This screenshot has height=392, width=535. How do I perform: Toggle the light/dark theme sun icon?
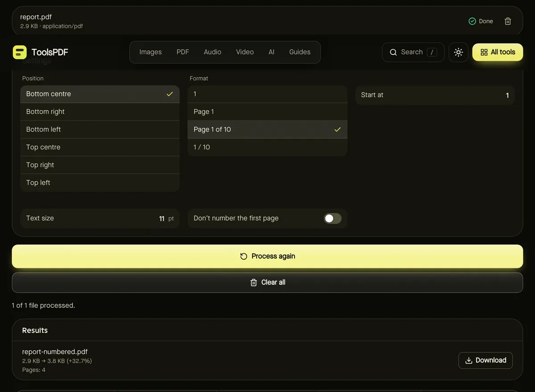coord(458,52)
